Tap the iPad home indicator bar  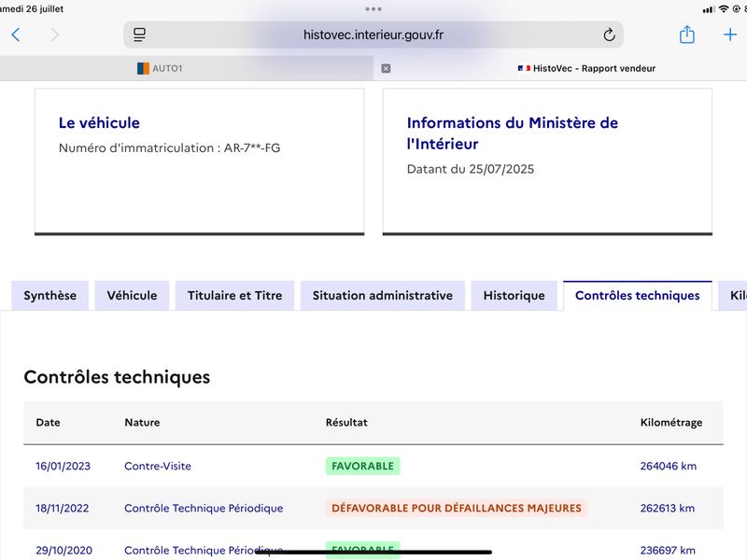point(373,553)
